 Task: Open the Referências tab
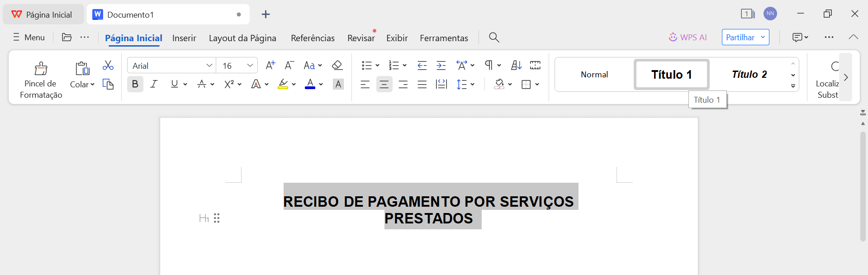(x=313, y=38)
